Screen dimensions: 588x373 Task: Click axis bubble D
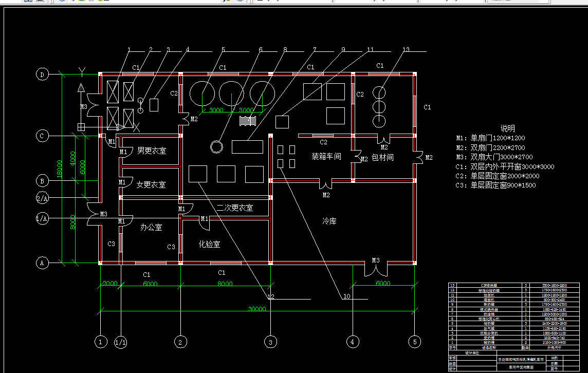[x=42, y=74]
